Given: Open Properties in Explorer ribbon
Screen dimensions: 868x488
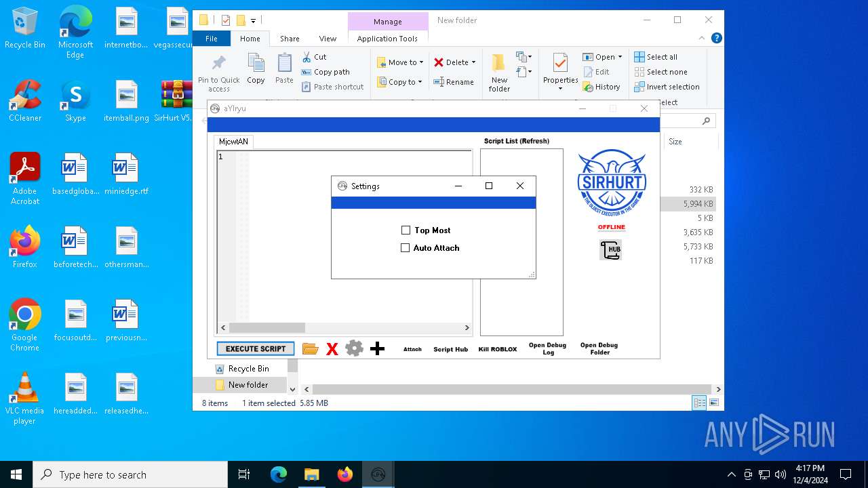Looking at the screenshot, I should pyautogui.click(x=560, y=73).
